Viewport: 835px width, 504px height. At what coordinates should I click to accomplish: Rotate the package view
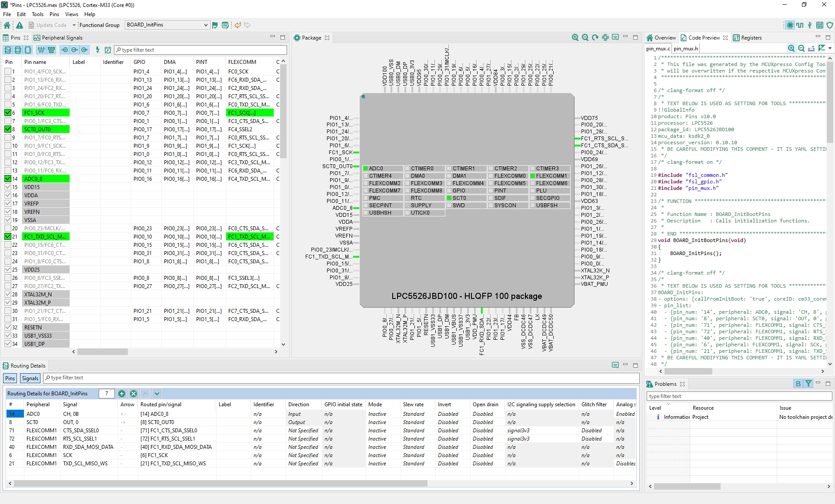595,38
